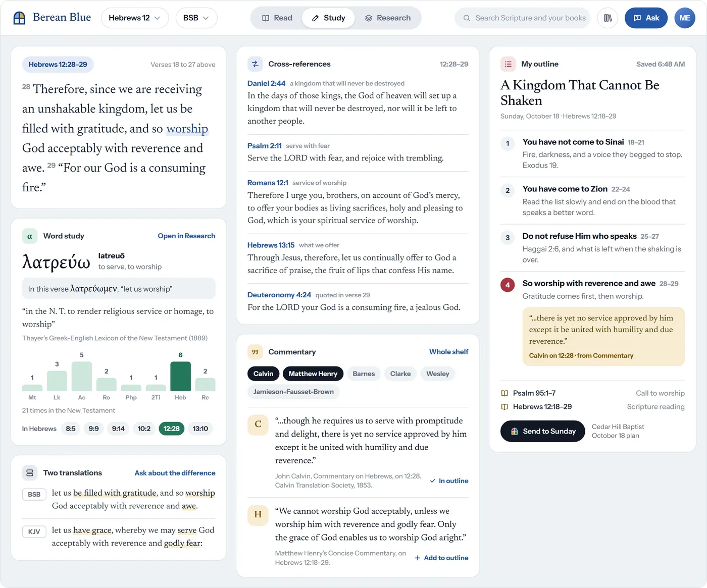Click the Word study alpha icon
This screenshot has width=707, height=588.
click(x=30, y=236)
